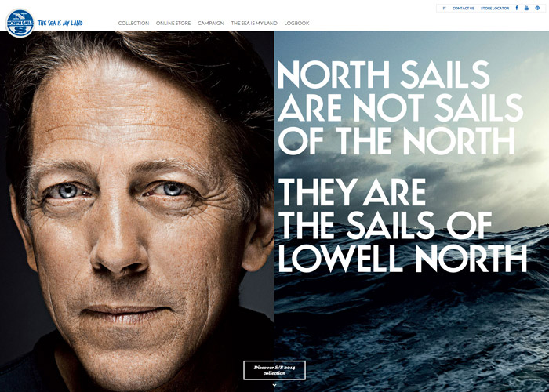549x392 pixels.
Task: Click the They Are headline line
Action: [352, 192]
